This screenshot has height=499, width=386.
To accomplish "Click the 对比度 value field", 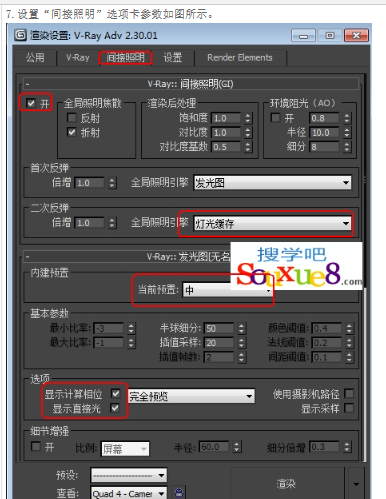I will point(226,133).
